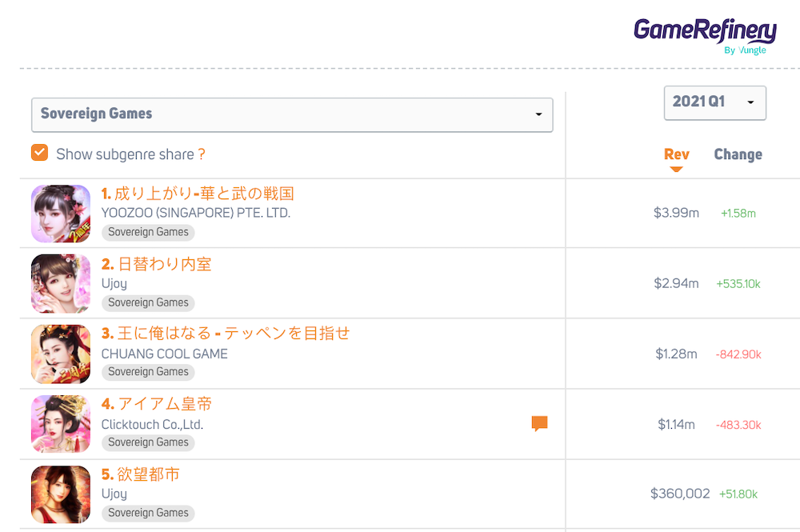Click revenue value $1.14m

coord(676,424)
